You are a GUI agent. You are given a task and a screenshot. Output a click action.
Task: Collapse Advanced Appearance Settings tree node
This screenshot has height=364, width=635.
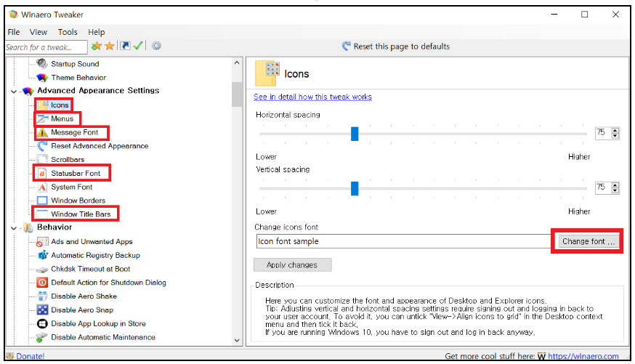(x=14, y=92)
